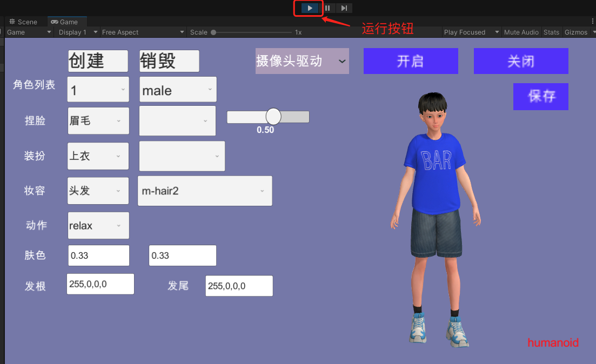The image size is (596, 364).
Task: Click the 销毁 button
Action: pyautogui.click(x=169, y=61)
